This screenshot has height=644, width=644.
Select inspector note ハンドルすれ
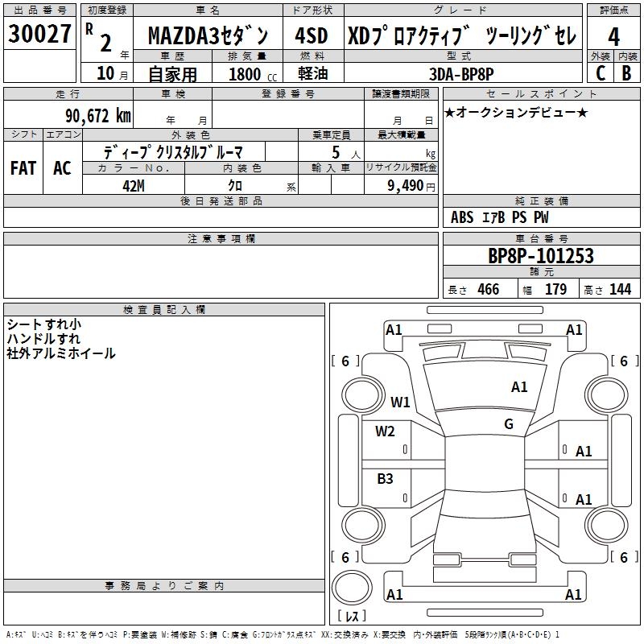43,339
